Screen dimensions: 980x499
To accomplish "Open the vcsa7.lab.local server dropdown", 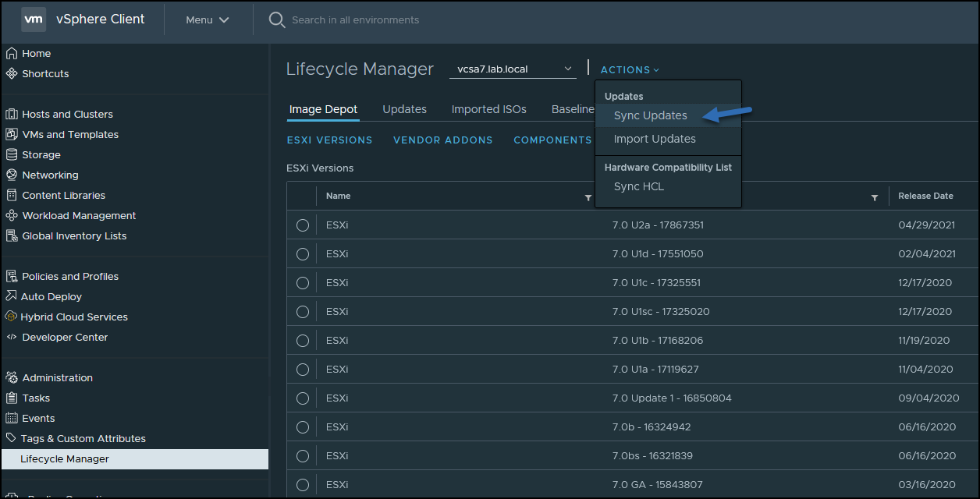I will pyautogui.click(x=513, y=69).
